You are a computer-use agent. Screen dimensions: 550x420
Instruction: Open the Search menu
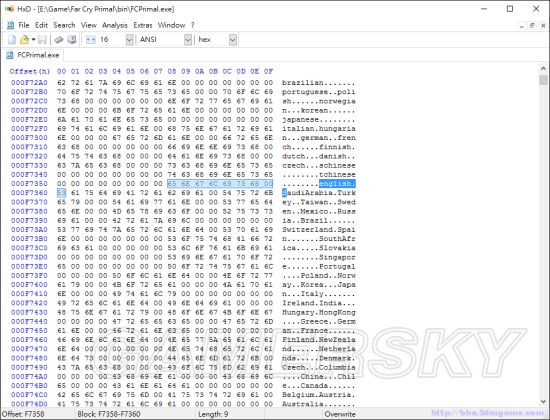coord(64,25)
